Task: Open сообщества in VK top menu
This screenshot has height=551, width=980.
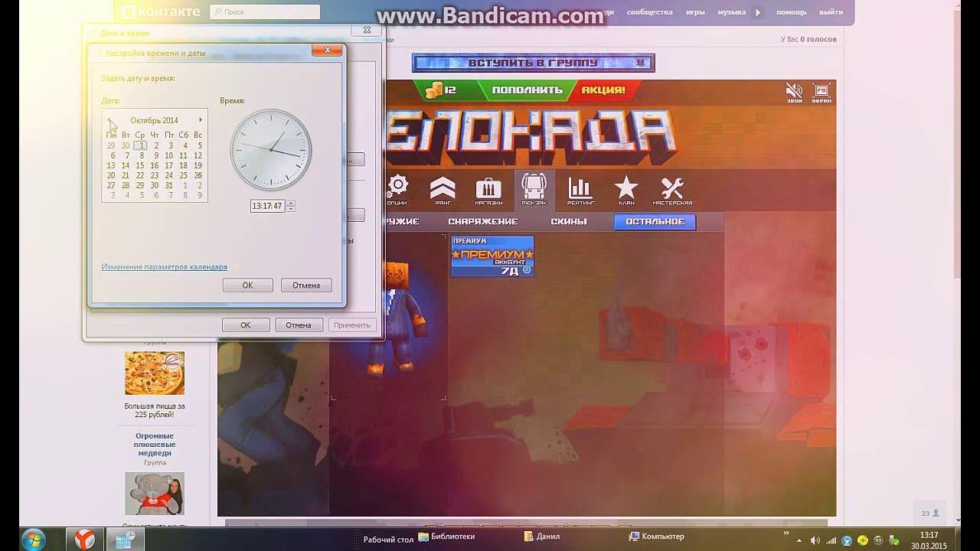Action: (649, 12)
